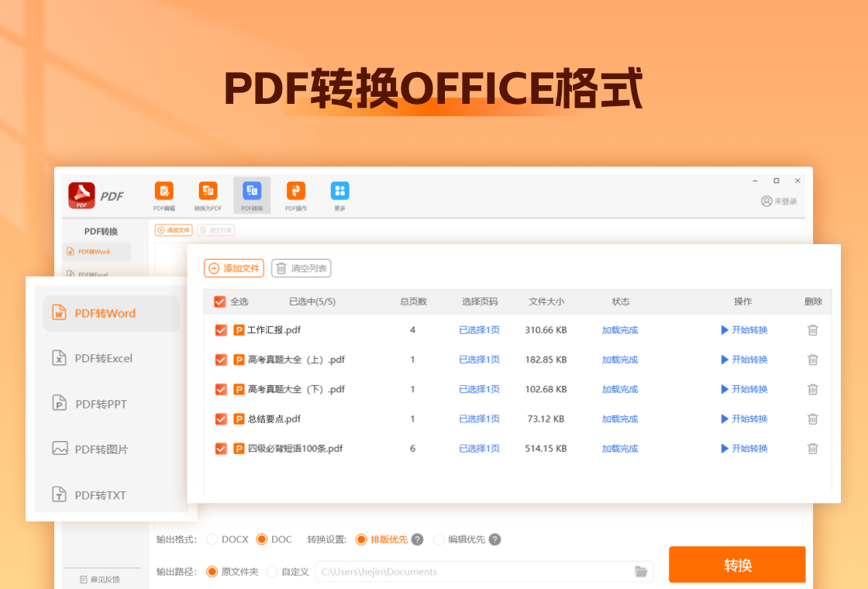Open the 更多 toolbar icon

click(x=340, y=191)
